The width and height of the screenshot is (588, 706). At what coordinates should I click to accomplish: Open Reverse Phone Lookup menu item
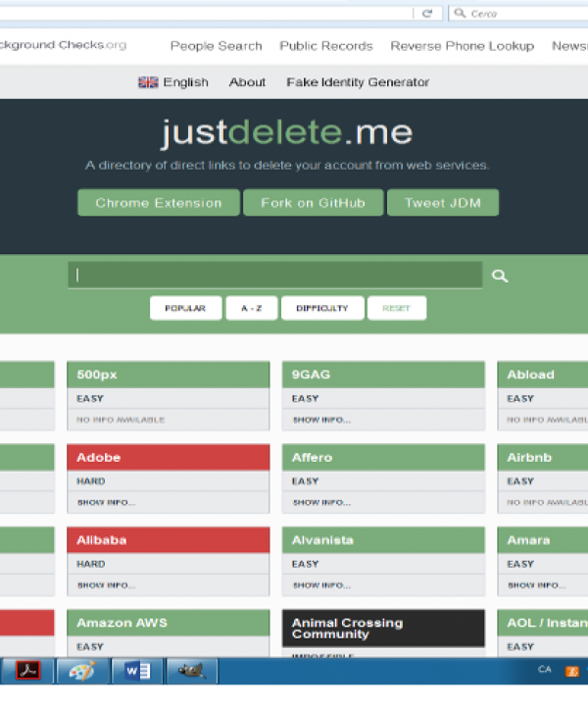462,46
